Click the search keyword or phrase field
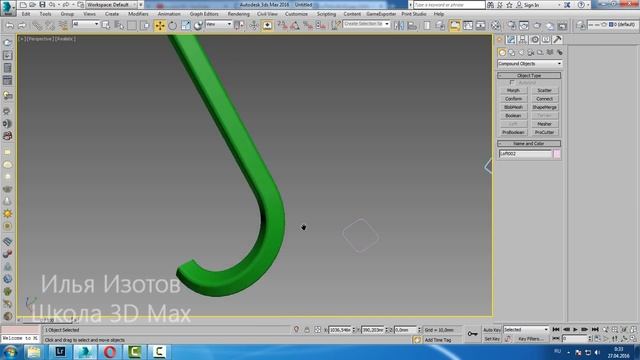The width and height of the screenshot is (640, 360). click(449, 5)
